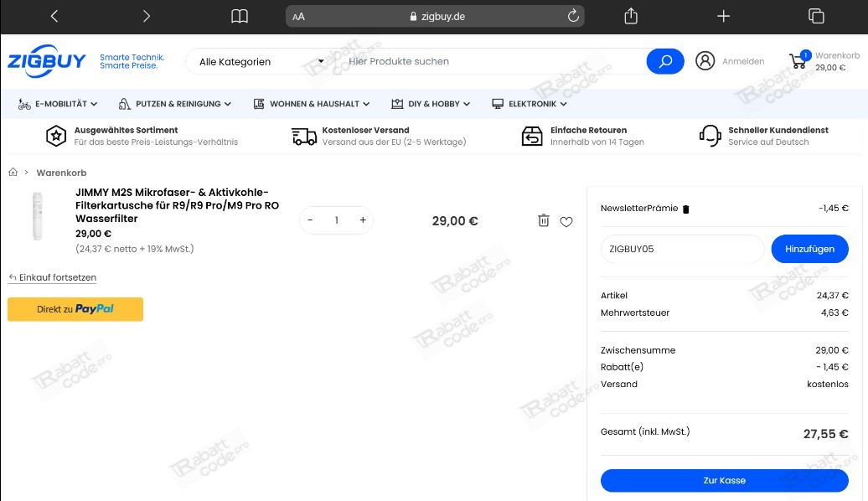Open the shopping cart icon
This screenshot has height=501, width=868.
pos(798,59)
